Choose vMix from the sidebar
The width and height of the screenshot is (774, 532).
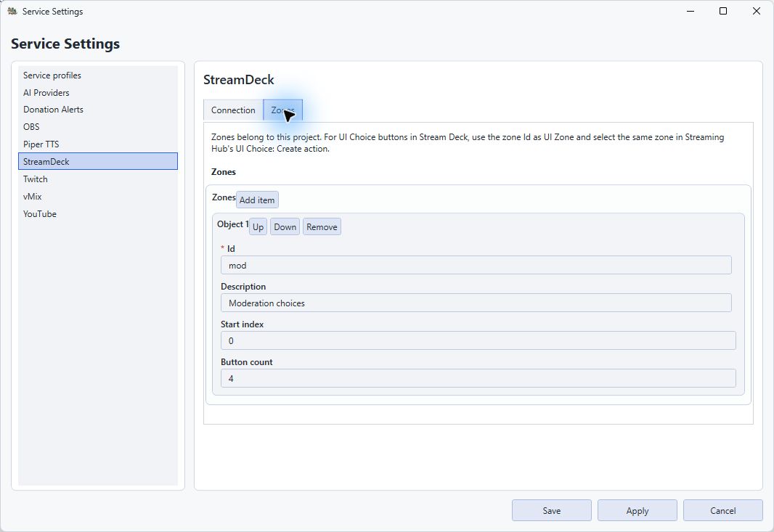(x=98, y=197)
